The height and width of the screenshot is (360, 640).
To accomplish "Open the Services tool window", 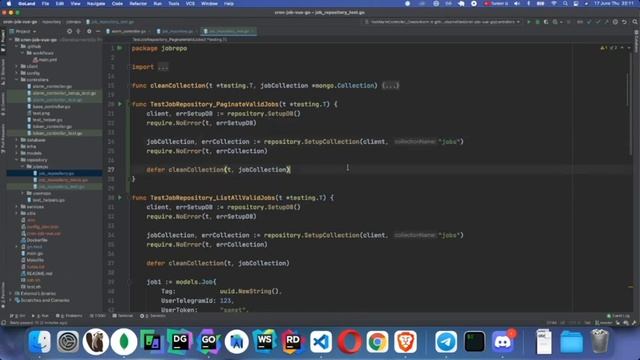I will (153, 316).
